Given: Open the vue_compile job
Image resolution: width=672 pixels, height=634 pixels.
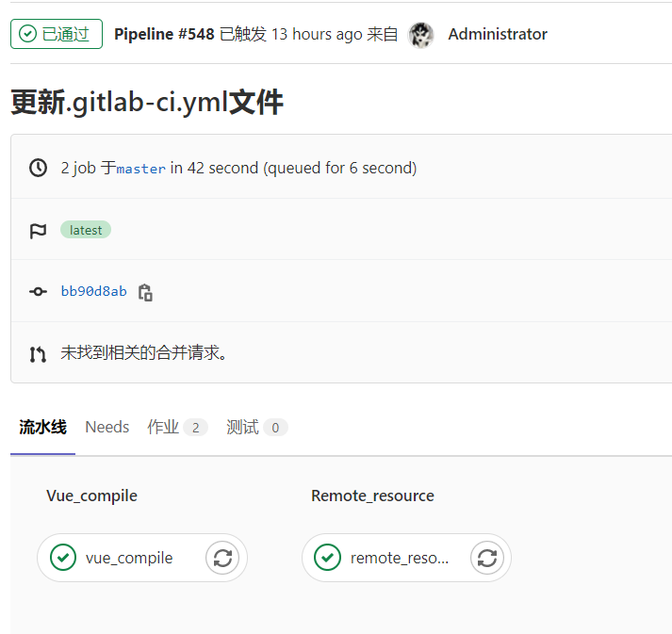Looking at the screenshot, I should click(129, 558).
